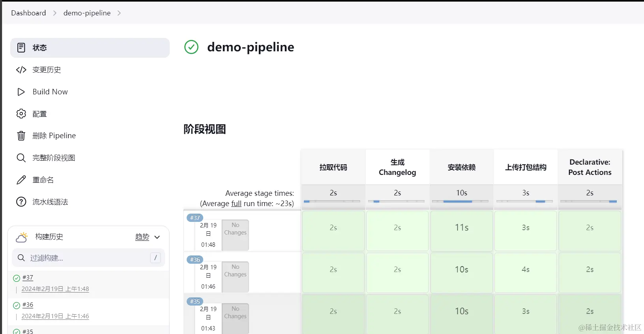Open build #37 link in build history
This screenshot has width=644, height=334.
tap(28, 278)
